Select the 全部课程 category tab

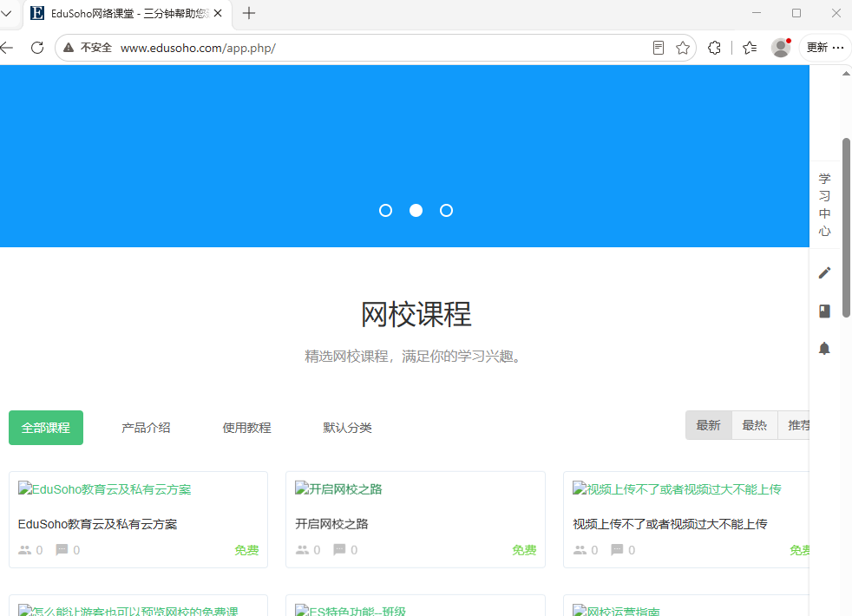(x=46, y=428)
